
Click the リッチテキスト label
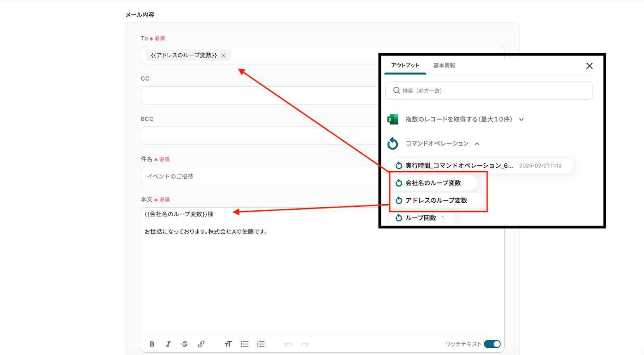[x=463, y=344]
